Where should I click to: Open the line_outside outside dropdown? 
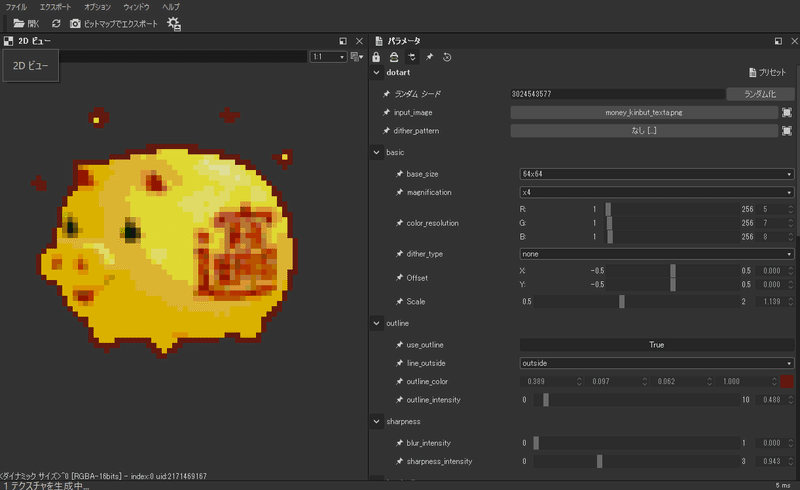click(x=657, y=363)
